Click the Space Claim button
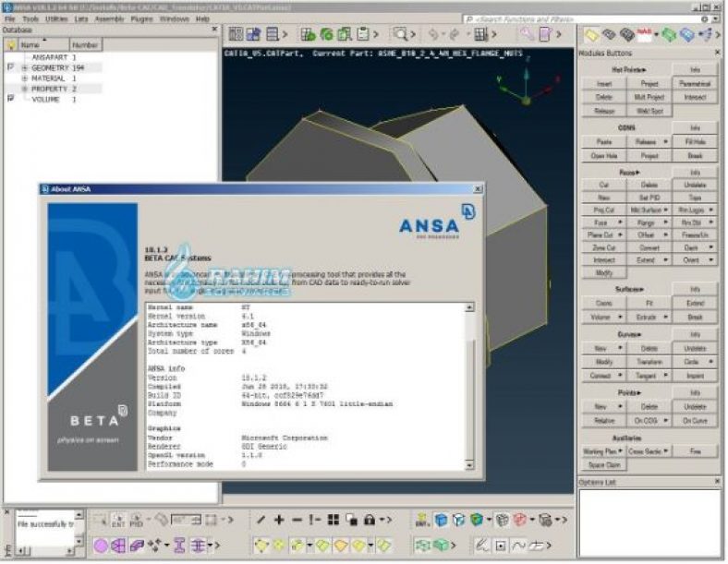Image resolution: width=728 pixels, height=564 pixels. click(x=604, y=464)
